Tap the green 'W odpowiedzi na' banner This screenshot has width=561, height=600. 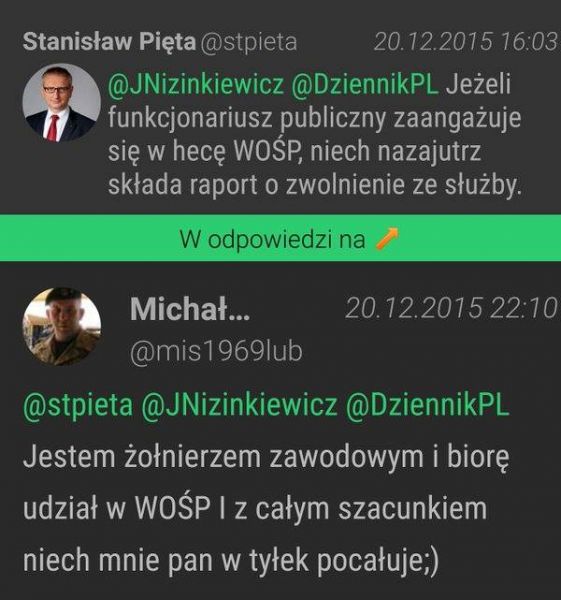tap(280, 238)
